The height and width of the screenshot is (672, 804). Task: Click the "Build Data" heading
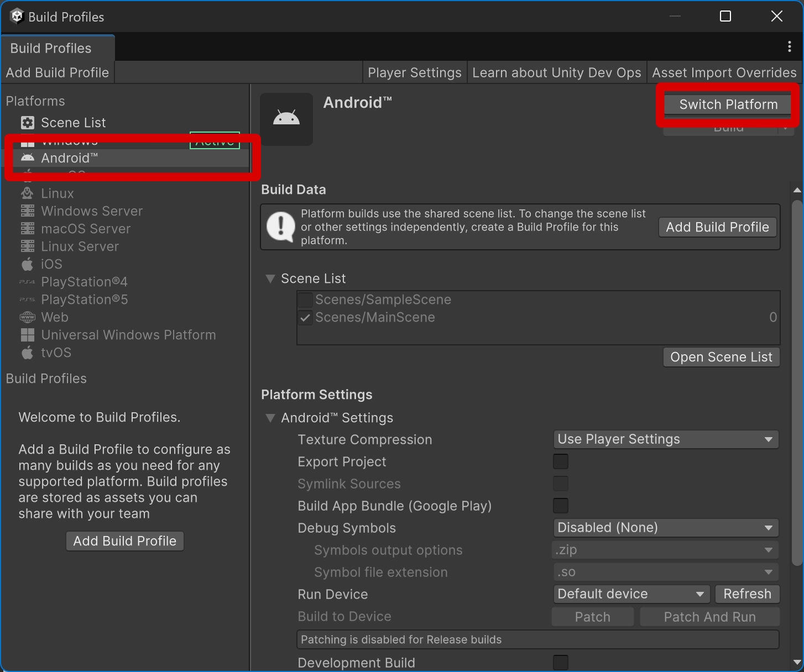click(x=294, y=190)
